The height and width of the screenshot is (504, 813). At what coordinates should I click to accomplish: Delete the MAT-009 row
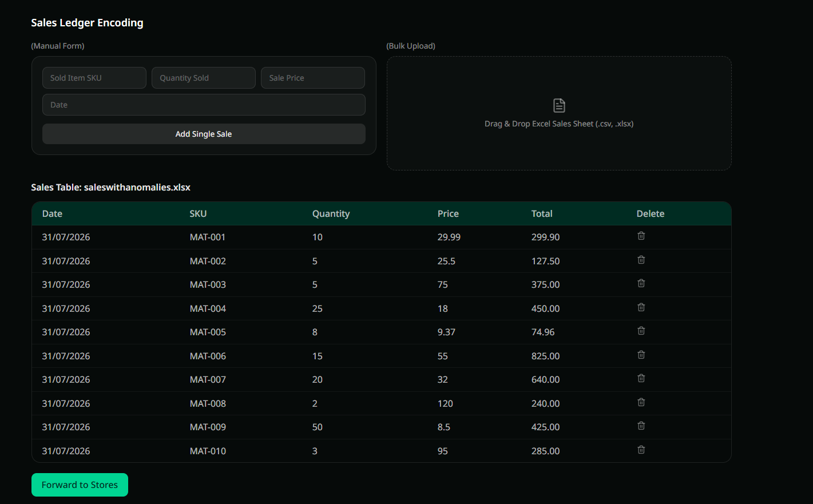pos(641,426)
